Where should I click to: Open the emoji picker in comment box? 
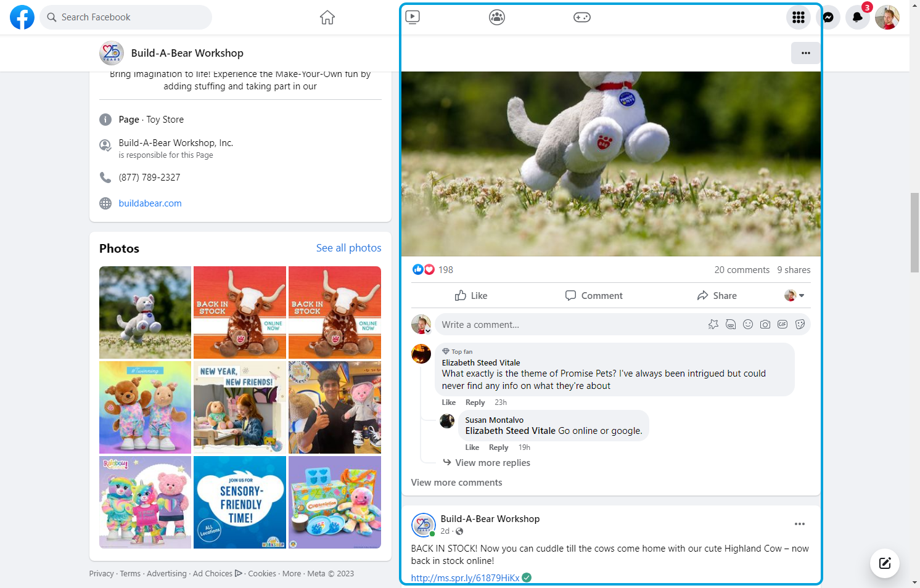click(x=748, y=324)
